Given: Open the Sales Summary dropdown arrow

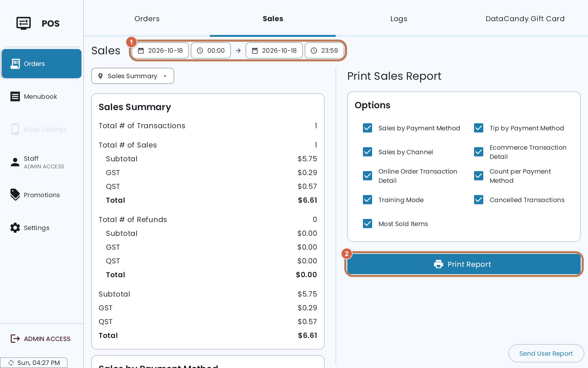Looking at the screenshot, I should coord(165,76).
